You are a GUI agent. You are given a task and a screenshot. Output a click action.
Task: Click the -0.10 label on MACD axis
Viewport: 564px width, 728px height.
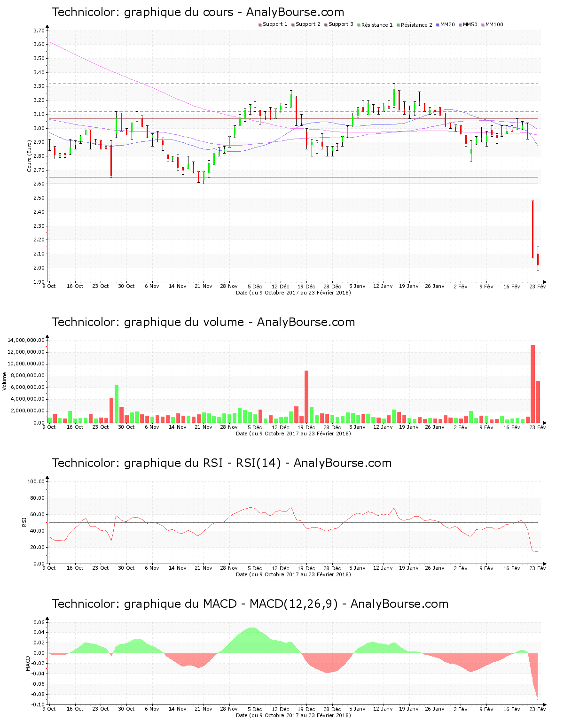tap(39, 705)
